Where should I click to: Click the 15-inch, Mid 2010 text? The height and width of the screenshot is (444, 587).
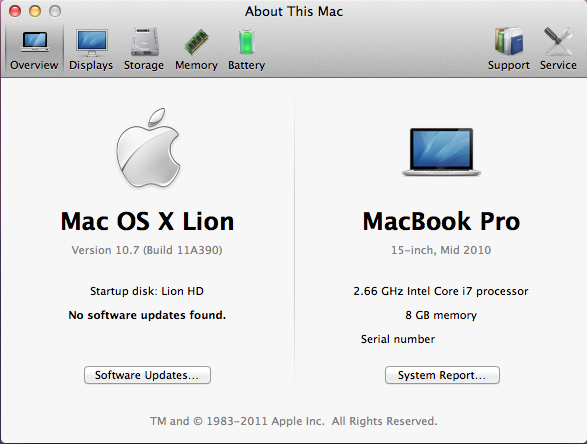[x=441, y=250]
